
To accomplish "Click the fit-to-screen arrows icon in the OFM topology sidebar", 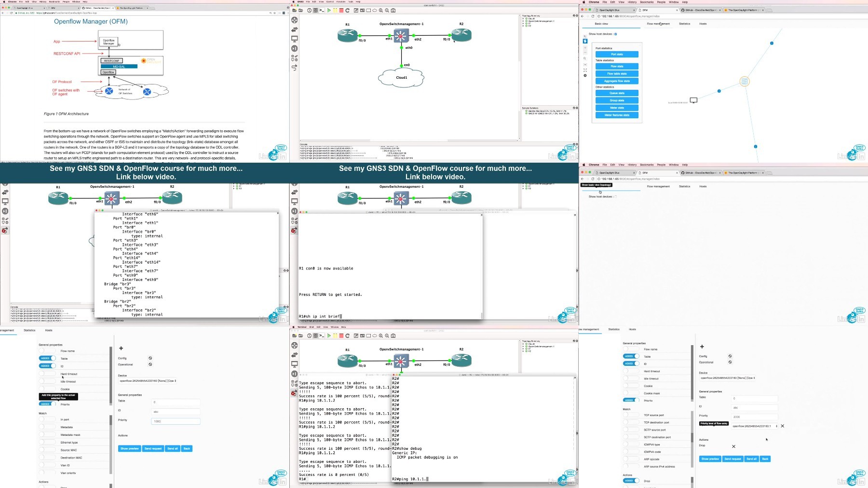I will coord(585,70).
